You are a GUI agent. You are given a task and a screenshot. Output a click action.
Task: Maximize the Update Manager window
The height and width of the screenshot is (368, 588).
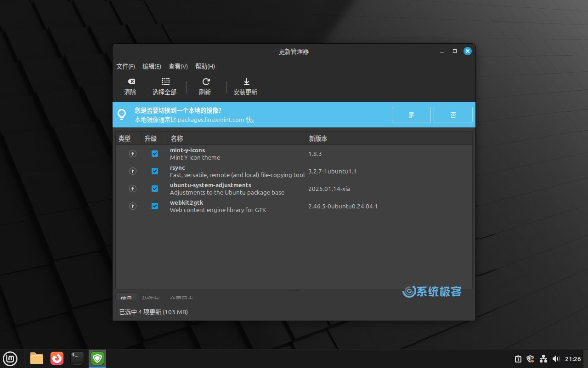click(455, 52)
